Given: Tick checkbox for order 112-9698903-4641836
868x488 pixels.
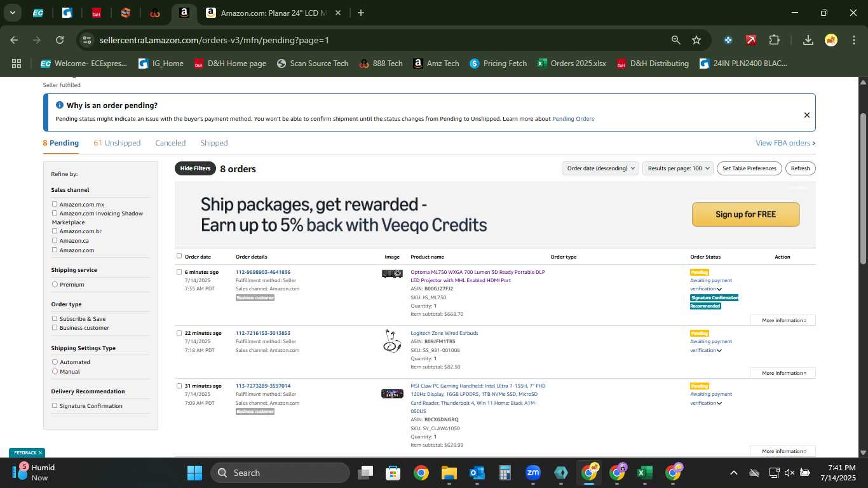Looking at the screenshot, I should (x=179, y=272).
